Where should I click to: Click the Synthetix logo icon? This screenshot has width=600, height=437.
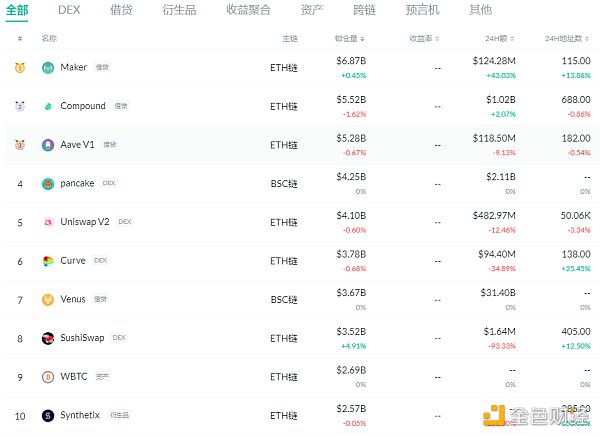pos(48,416)
